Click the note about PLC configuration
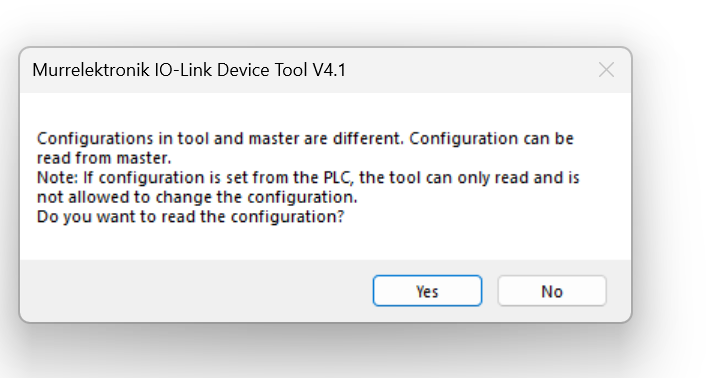 click(x=308, y=187)
